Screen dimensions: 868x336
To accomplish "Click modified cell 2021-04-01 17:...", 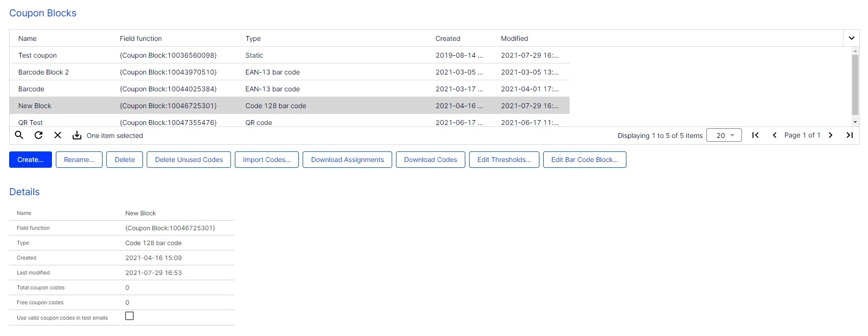I will pos(530,89).
